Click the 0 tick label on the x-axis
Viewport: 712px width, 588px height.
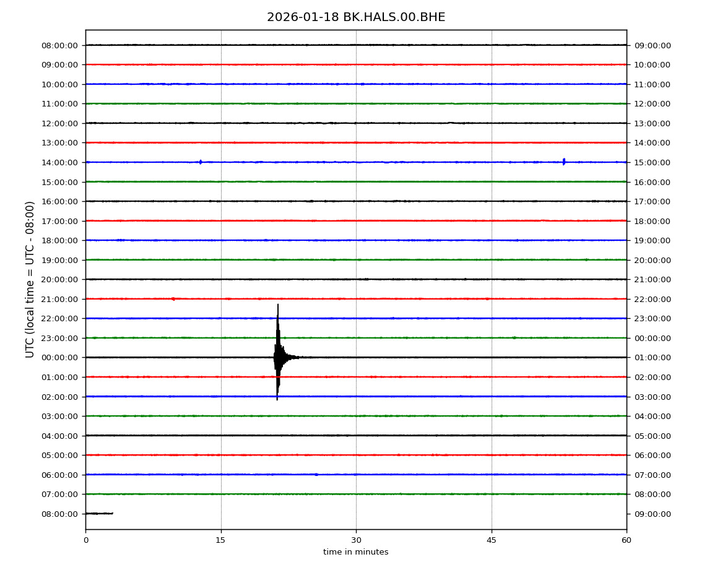point(85,540)
